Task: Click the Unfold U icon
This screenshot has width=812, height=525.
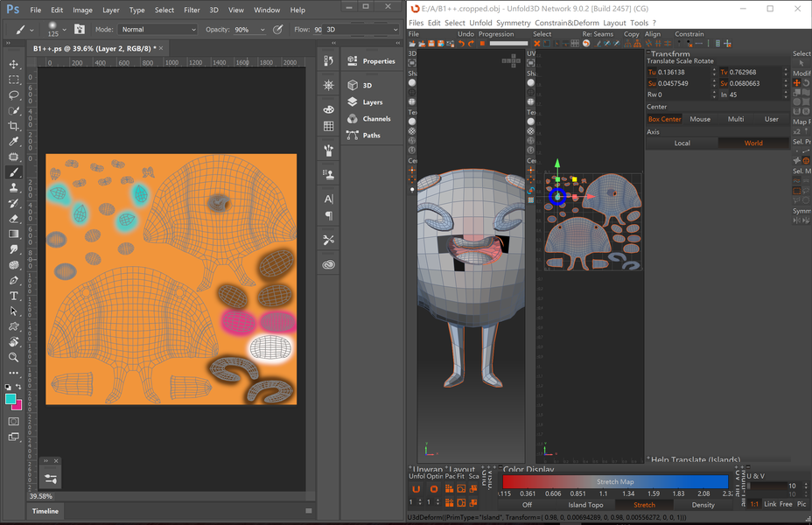Action: 416,489
